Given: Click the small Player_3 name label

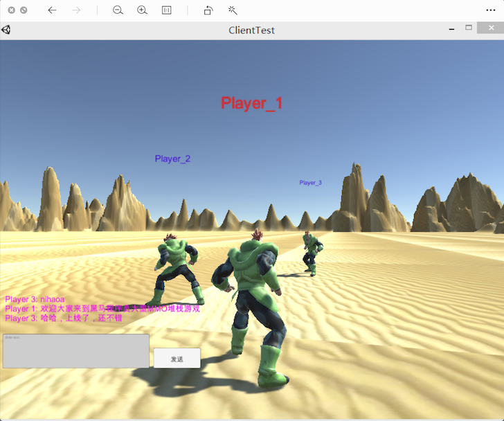Looking at the screenshot, I should [310, 183].
